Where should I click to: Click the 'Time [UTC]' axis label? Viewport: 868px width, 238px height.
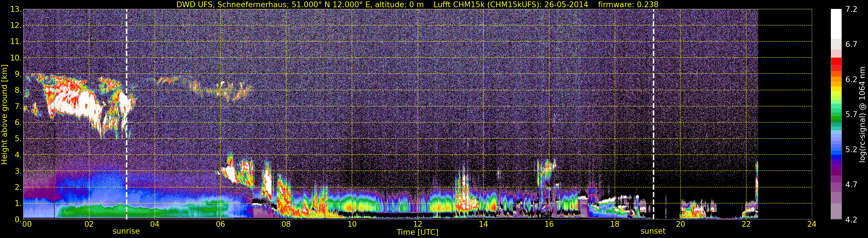417,232
